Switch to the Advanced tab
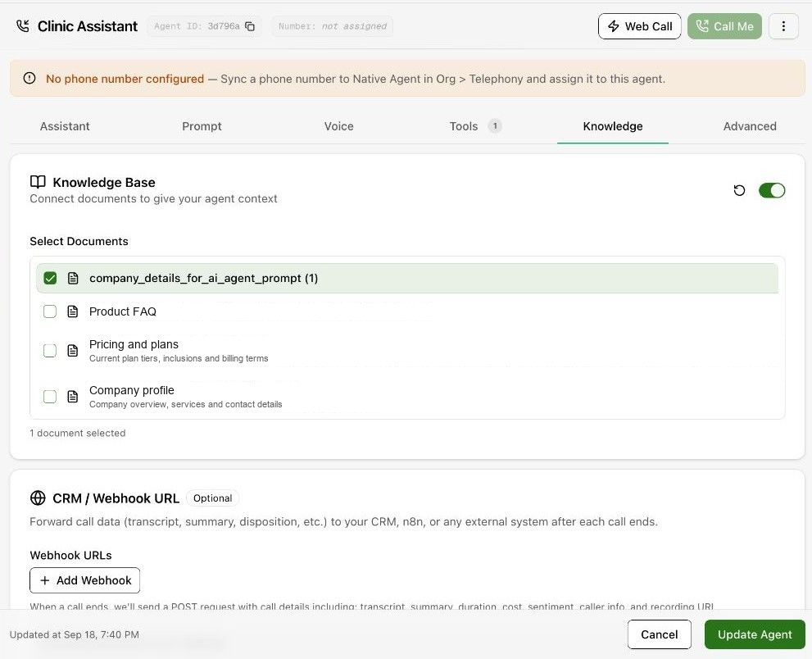812x659 pixels. 750,126
